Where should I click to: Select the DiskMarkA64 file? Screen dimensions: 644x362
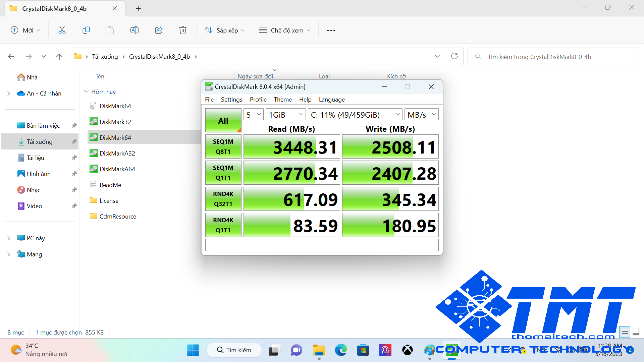coord(117,169)
